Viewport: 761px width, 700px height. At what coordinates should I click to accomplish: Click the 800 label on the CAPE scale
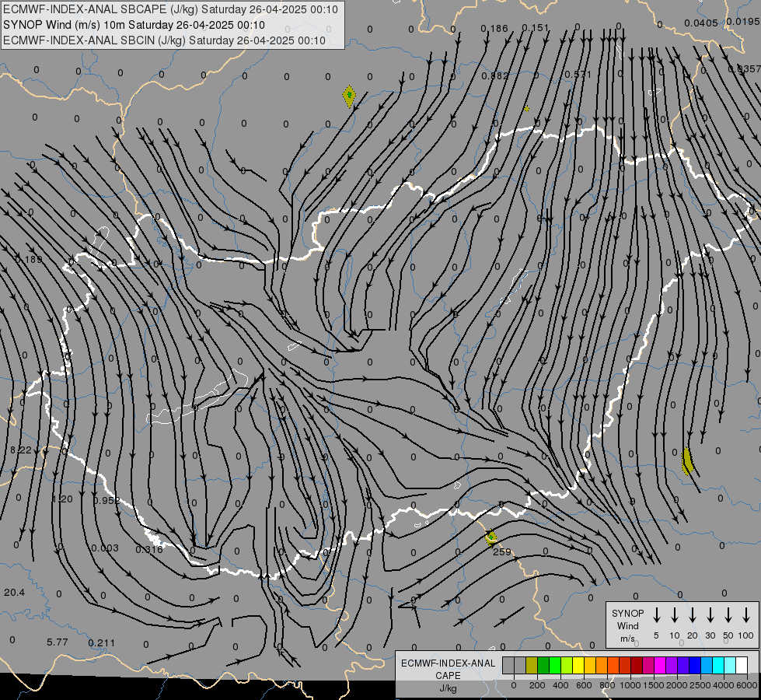pos(607,685)
